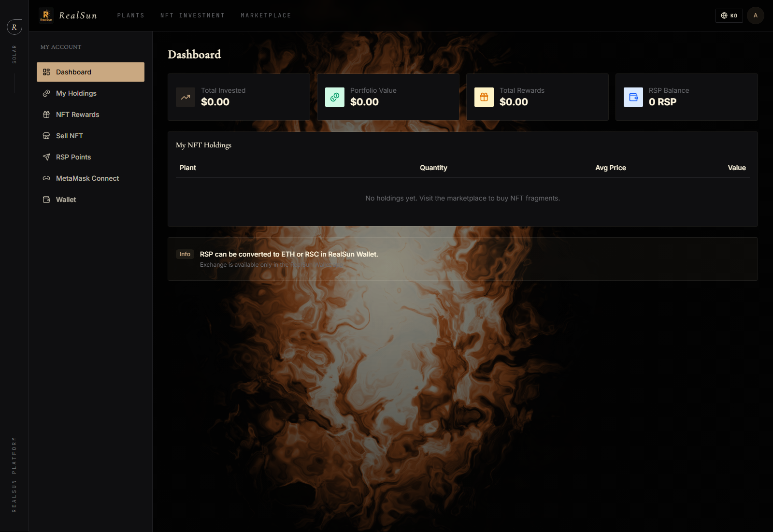This screenshot has height=532, width=773.
Task: Click the 'No holdings yet' empty message
Action: coord(463,198)
